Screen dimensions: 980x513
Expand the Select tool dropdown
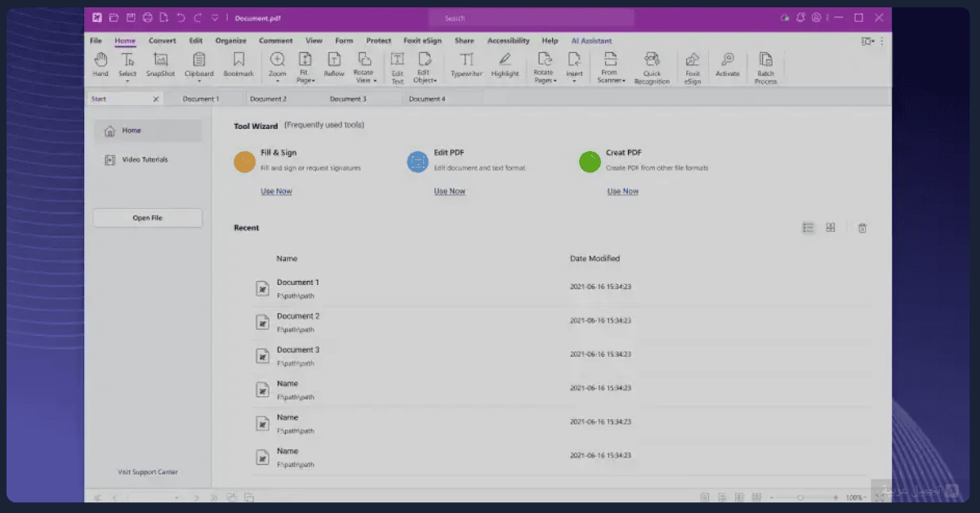(127, 81)
